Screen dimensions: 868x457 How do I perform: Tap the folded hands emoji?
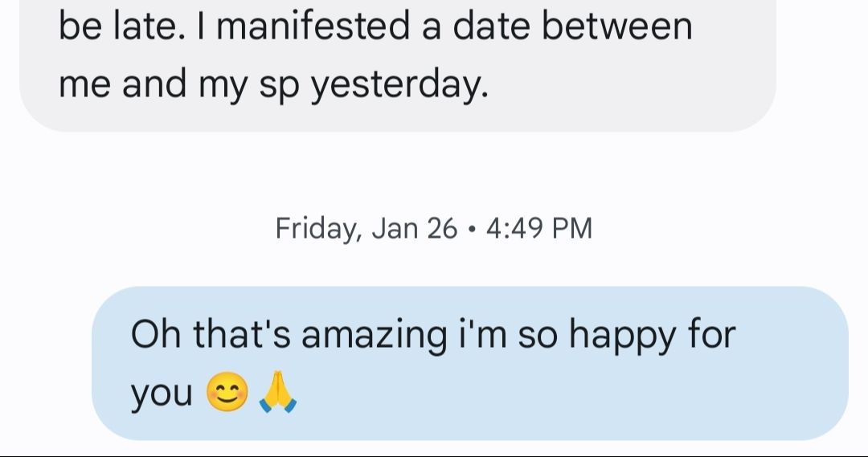[278, 392]
